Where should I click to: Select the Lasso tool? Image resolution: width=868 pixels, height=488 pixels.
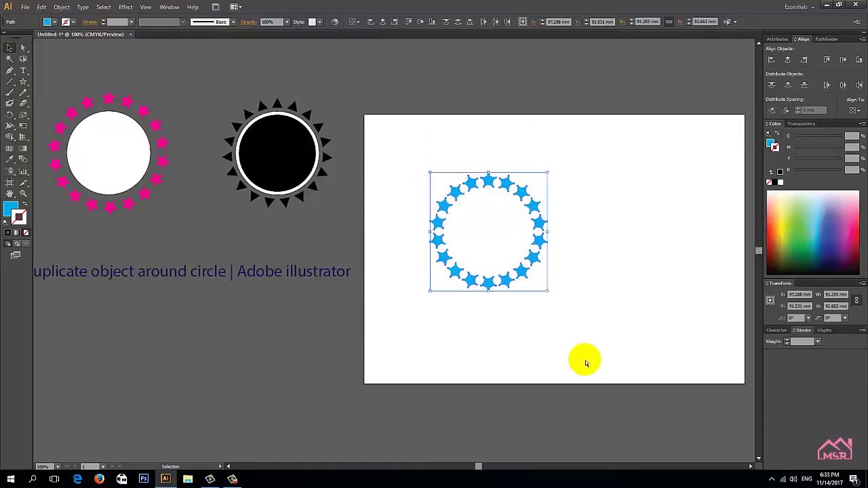pyautogui.click(x=23, y=59)
